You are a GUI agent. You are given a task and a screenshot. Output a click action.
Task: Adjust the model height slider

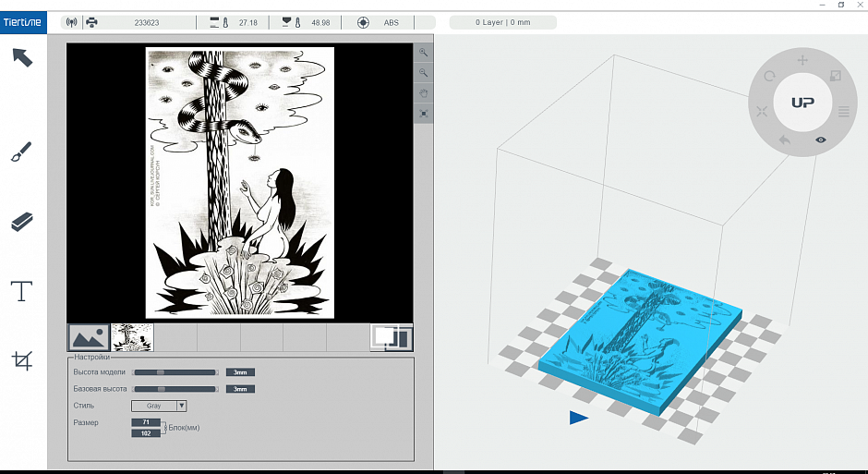175,372
